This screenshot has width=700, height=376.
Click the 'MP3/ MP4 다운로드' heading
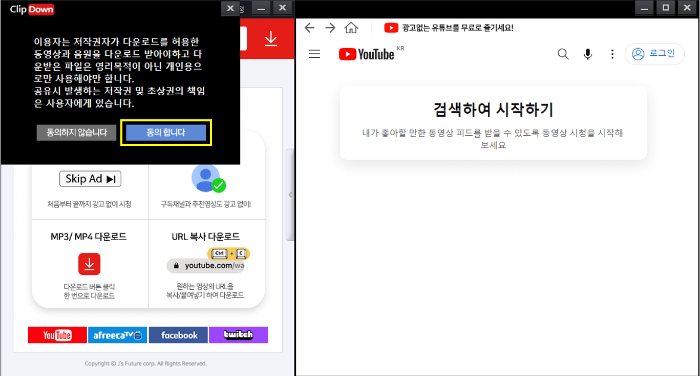pyautogui.click(x=88, y=237)
